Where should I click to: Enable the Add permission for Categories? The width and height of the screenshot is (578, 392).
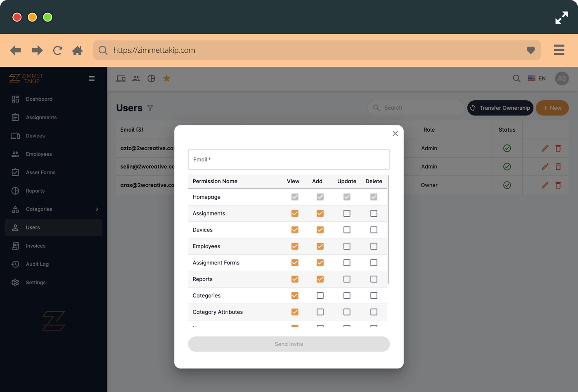(320, 295)
